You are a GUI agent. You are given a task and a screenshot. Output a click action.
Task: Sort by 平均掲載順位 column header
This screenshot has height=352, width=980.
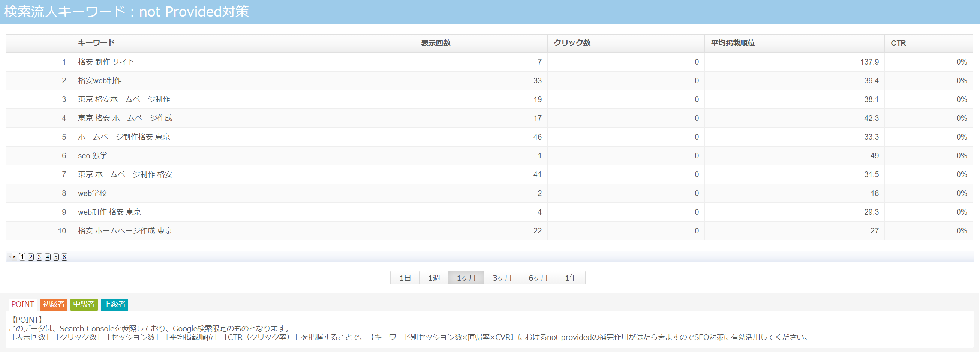733,43
